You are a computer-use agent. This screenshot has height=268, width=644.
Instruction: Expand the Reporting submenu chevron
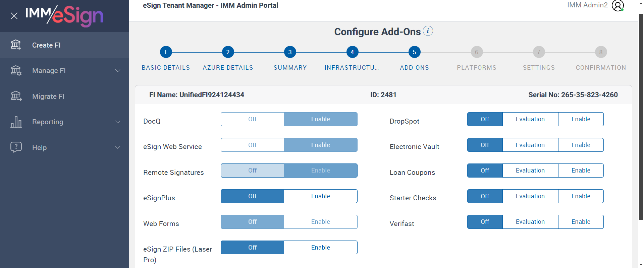[118, 122]
